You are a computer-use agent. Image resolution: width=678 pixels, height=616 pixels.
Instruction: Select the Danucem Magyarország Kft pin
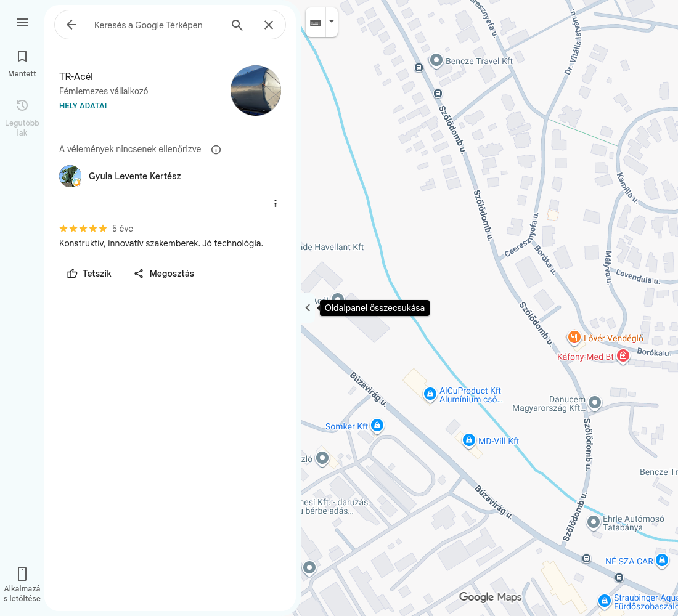(x=595, y=402)
